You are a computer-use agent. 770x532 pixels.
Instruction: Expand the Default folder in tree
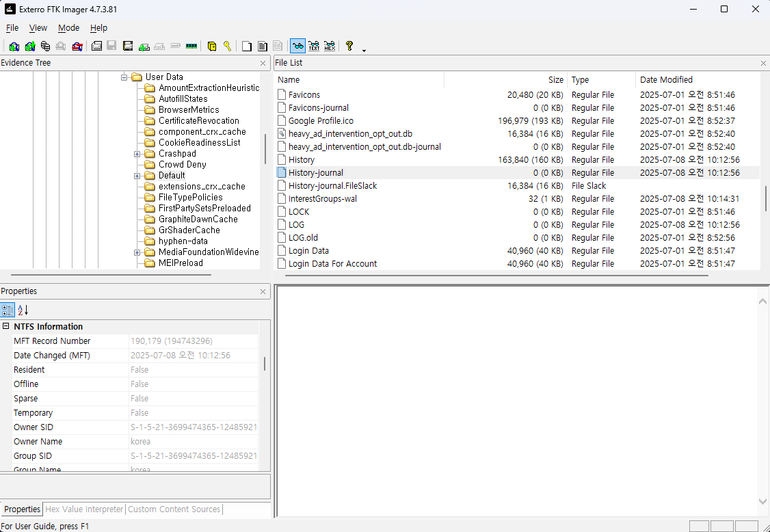point(137,176)
